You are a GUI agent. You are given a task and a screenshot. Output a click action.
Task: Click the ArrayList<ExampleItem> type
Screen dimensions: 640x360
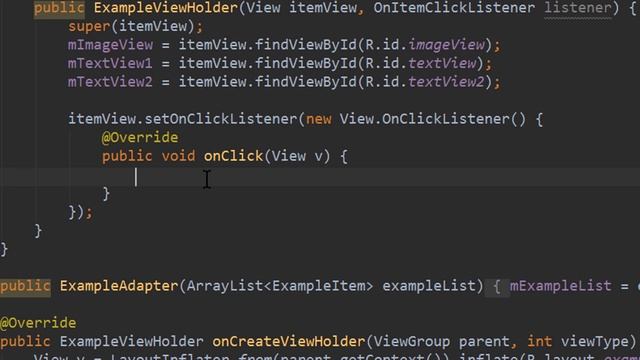[x=280, y=286]
